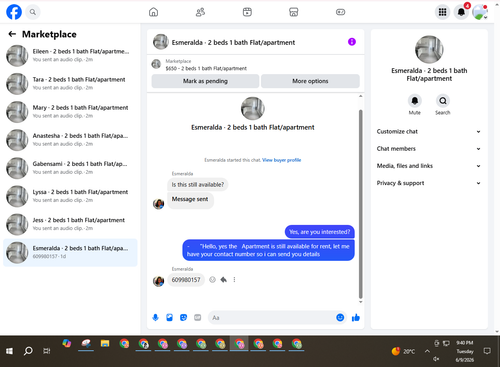
Task: Open the Gaming icon in top bar
Action: 340,12
